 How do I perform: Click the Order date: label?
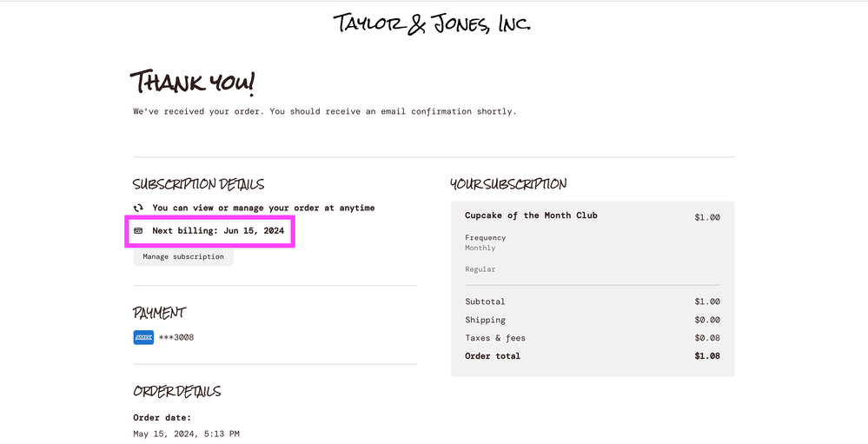click(162, 417)
